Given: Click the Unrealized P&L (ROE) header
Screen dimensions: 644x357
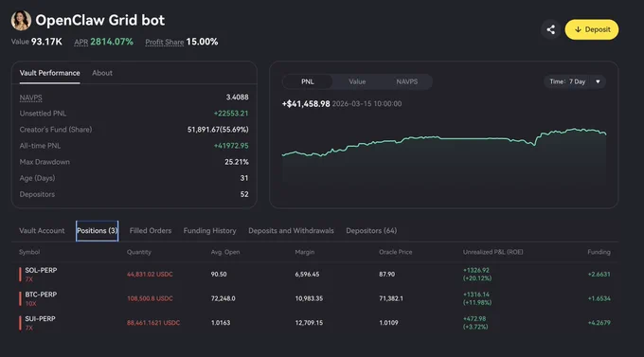Looking at the screenshot, I should [x=492, y=252].
